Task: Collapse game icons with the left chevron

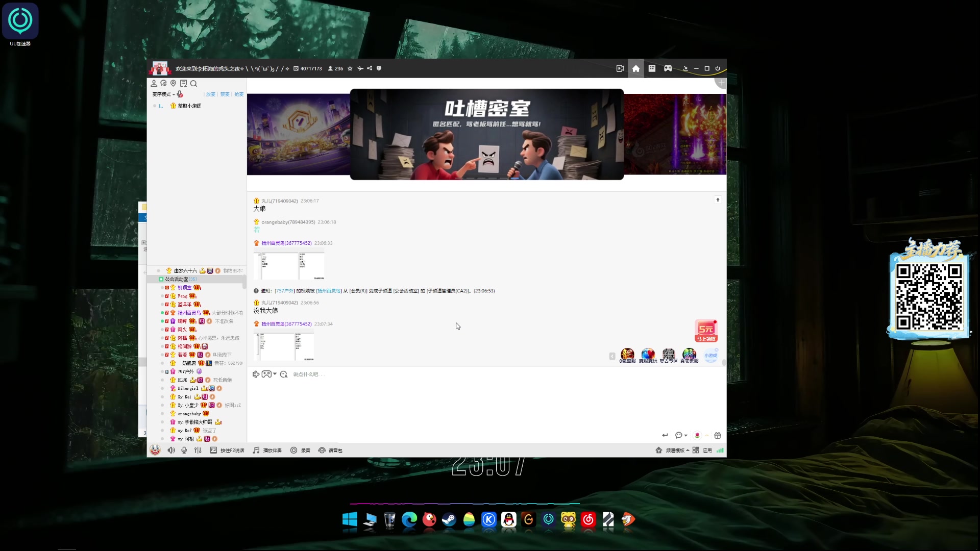Action: [612, 356]
